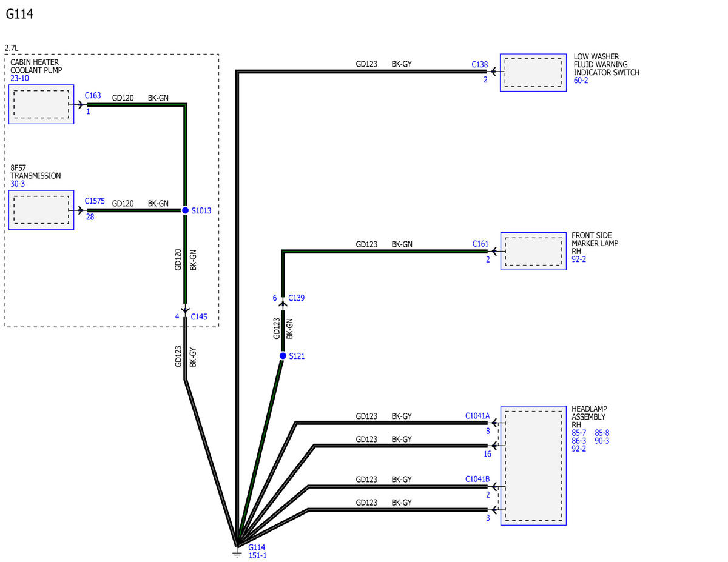
Task: Open page reference 60-2
Action: pos(581,81)
